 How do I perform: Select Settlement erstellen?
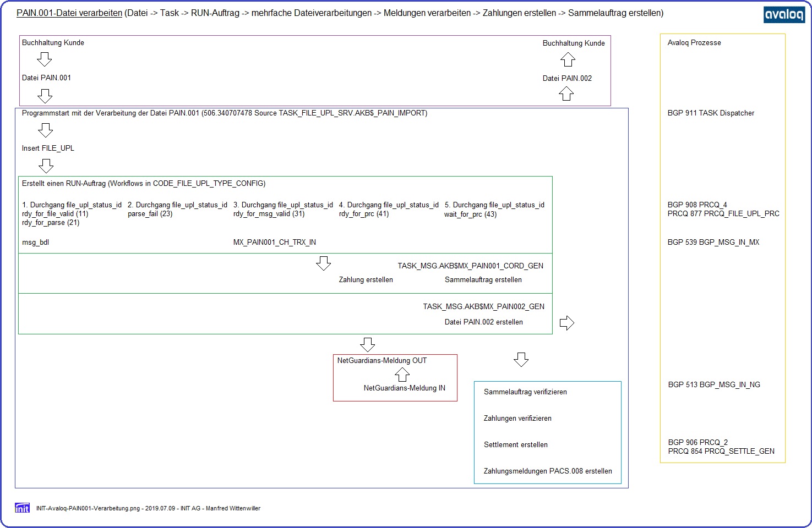point(516,444)
